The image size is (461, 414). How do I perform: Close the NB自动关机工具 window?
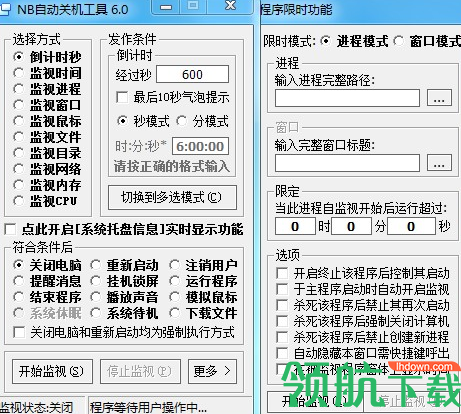coord(230,6)
